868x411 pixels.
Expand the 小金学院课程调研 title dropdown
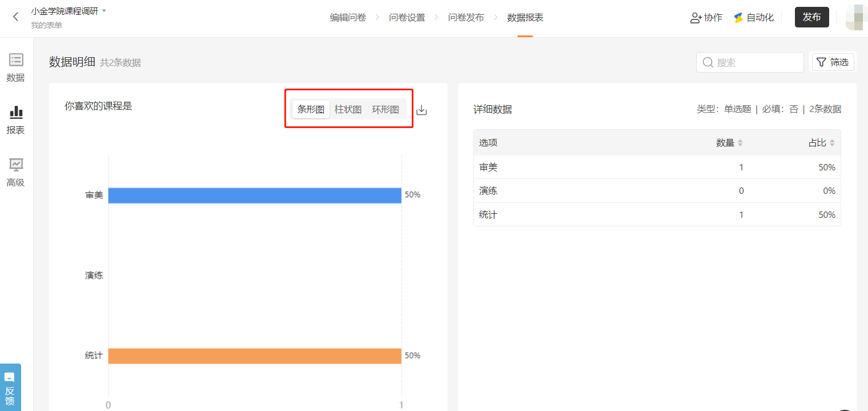105,11
